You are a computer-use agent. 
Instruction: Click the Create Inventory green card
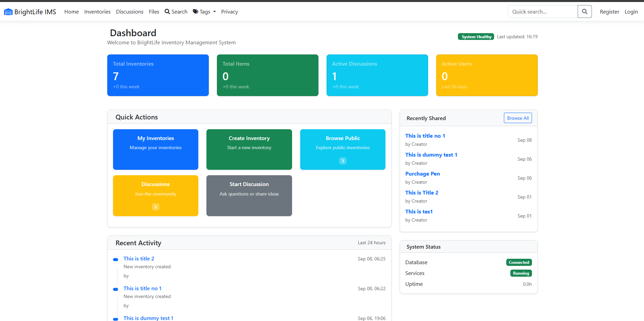tap(249, 149)
